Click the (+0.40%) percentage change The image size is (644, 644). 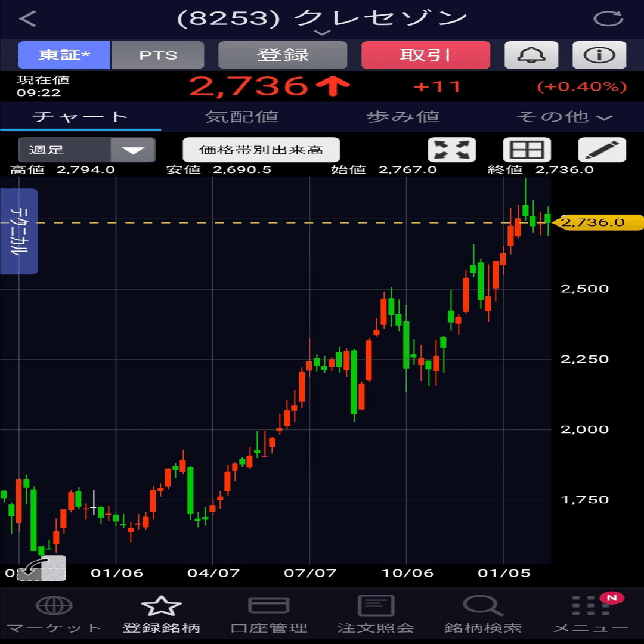point(582,86)
